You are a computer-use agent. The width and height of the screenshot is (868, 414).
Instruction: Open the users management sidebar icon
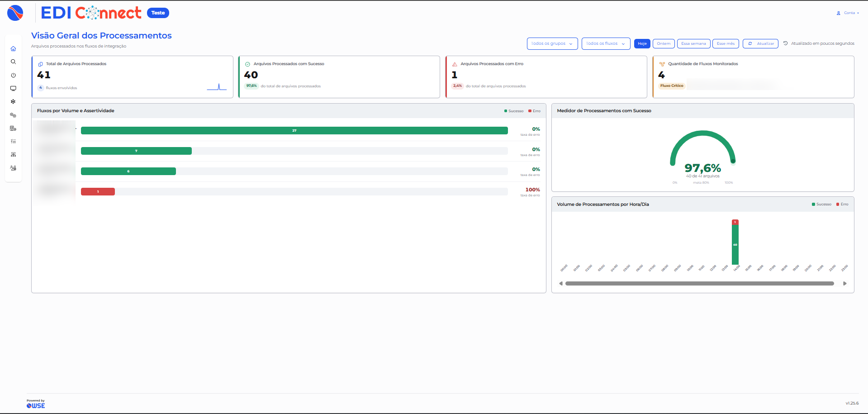click(13, 168)
